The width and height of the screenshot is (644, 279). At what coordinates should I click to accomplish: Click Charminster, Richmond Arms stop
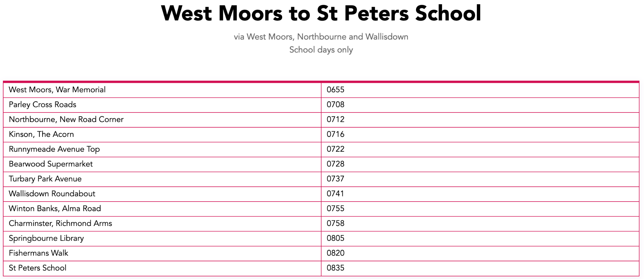60,223
